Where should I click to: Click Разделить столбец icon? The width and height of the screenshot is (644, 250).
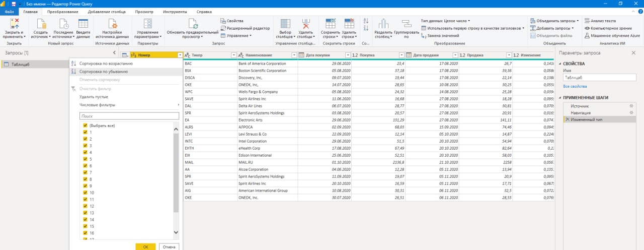[x=383, y=24]
